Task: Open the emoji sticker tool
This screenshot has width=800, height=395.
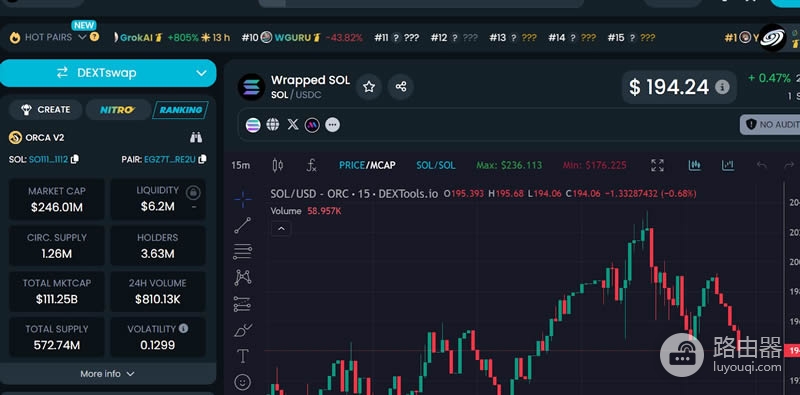Action: [243, 382]
